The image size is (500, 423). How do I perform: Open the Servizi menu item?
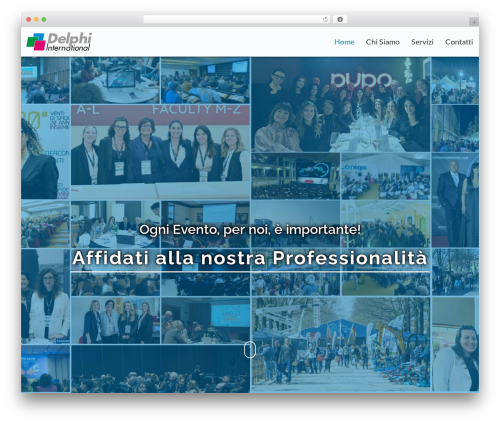pyautogui.click(x=422, y=42)
